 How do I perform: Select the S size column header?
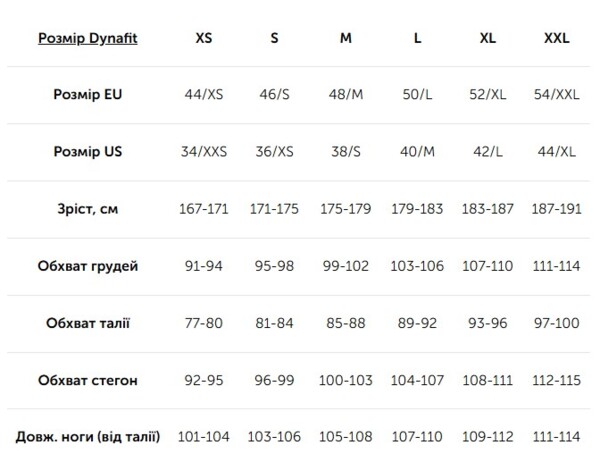[274, 38]
